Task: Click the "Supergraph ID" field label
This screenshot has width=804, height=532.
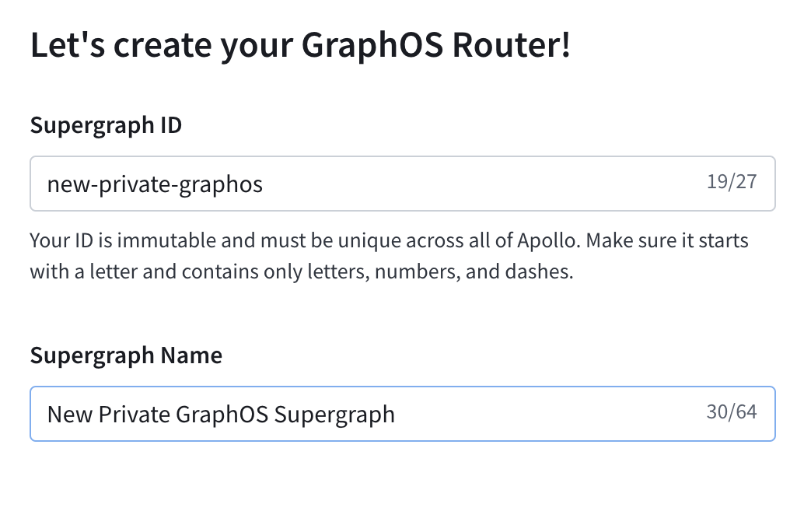Action: pos(105,124)
